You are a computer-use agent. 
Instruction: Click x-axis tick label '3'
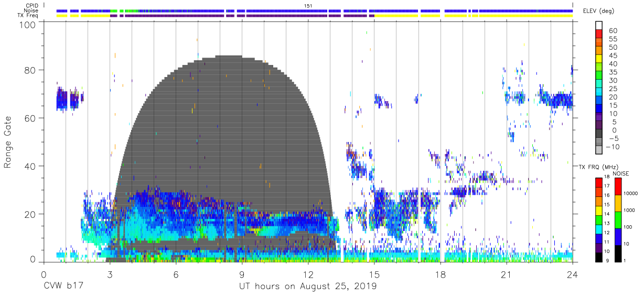(110, 274)
